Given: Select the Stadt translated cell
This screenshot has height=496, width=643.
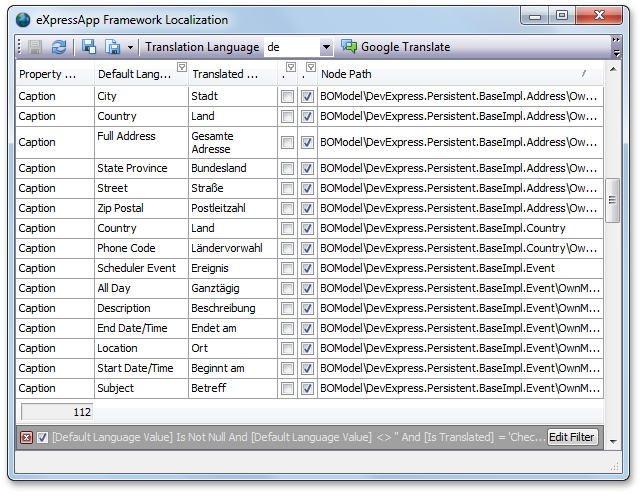Looking at the screenshot, I should point(233,96).
